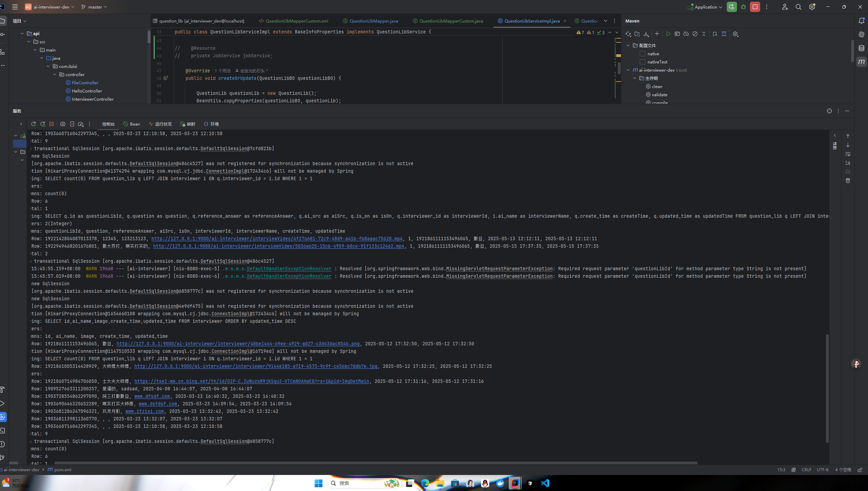The width and height of the screenshot is (868, 491).
Task: Click the Debug bug icon in top toolbar
Action: pyautogui.click(x=743, y=7)
